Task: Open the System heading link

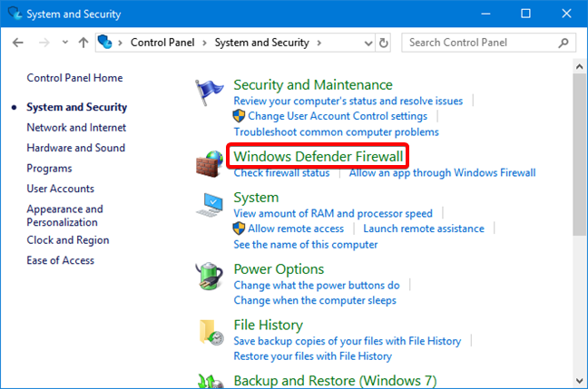Action: (x=256, y=198)
